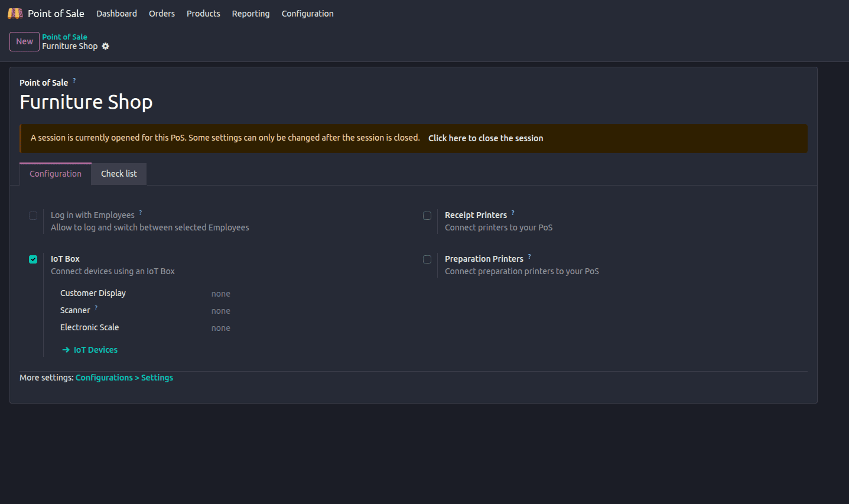This screenshot has height=504, width=849.
Task: Enable the Receipt Printers checkbox
Action: (x=427, y=216)
